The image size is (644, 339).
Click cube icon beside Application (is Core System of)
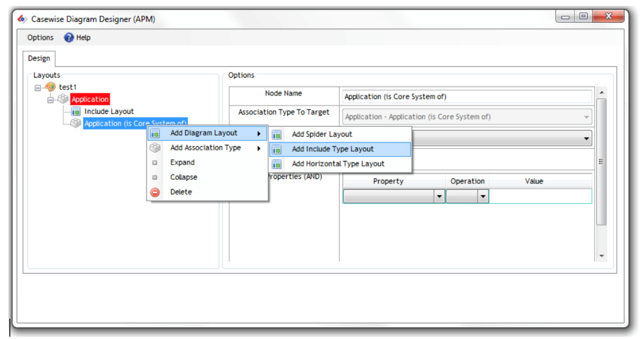[76, 123]
